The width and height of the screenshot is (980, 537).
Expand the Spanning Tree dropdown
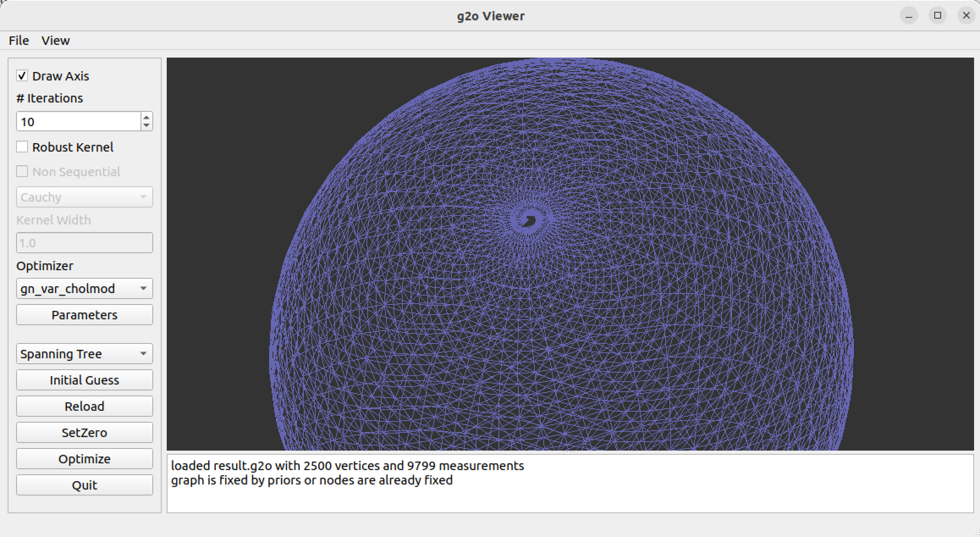84,354
